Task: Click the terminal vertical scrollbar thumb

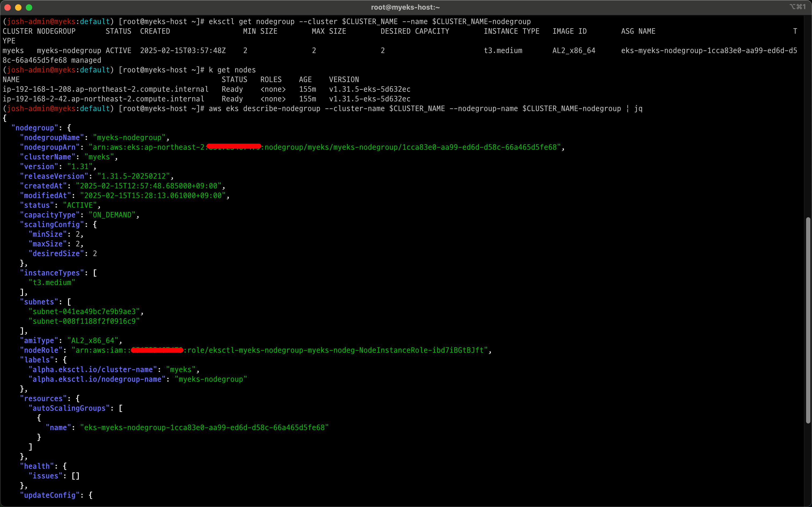Action: click(x=808, y=320)
